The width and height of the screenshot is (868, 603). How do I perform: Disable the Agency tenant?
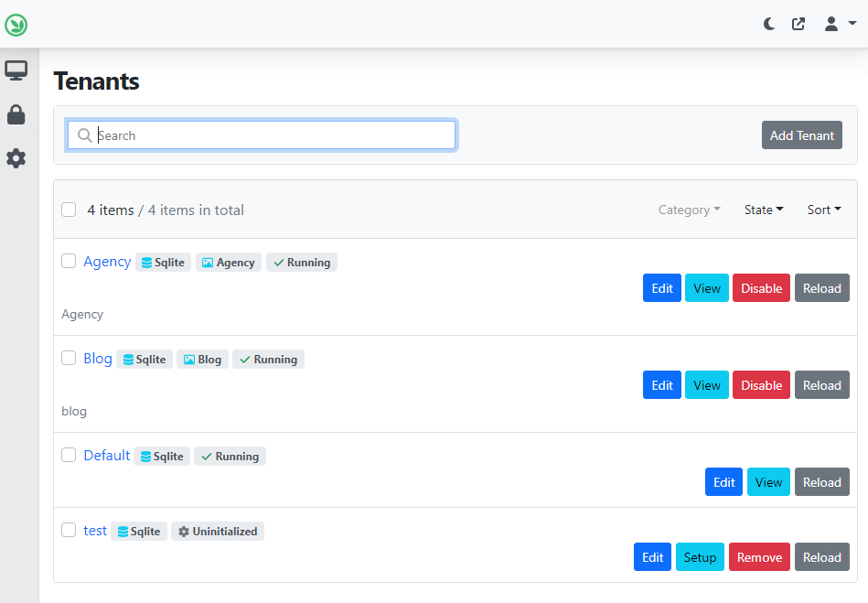(x=761, y=288)
